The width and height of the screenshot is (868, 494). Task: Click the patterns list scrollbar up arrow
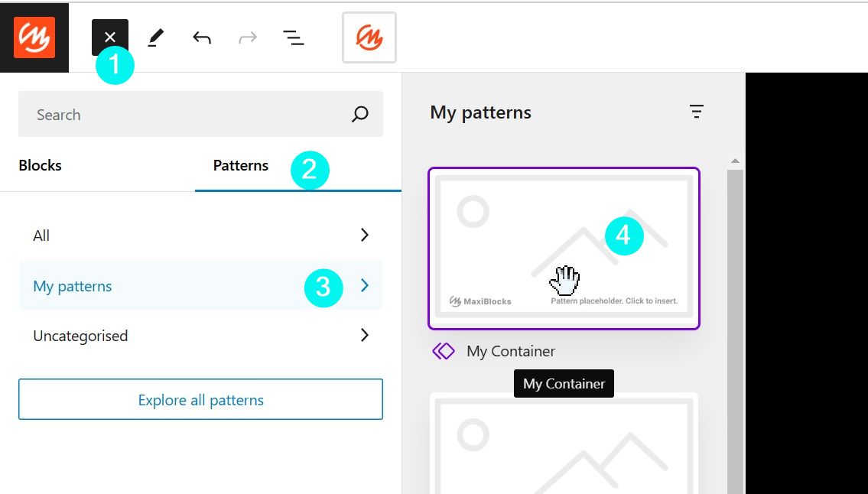click(x=735, y=161)
